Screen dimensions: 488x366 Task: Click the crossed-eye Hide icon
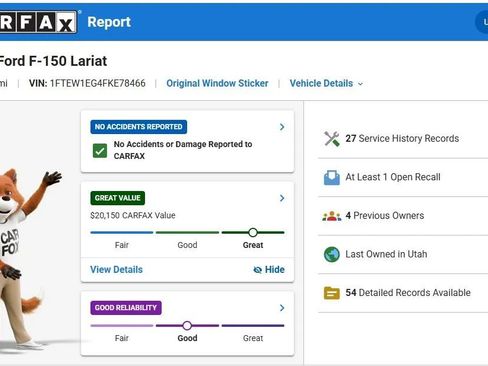258,270
